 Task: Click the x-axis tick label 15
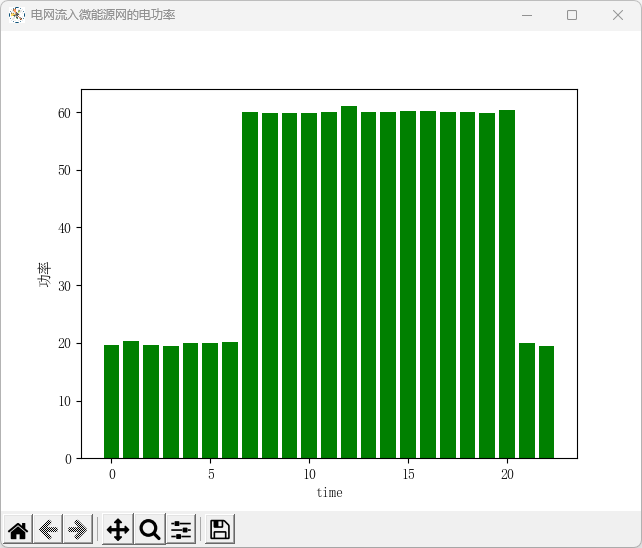pos(408,474)
